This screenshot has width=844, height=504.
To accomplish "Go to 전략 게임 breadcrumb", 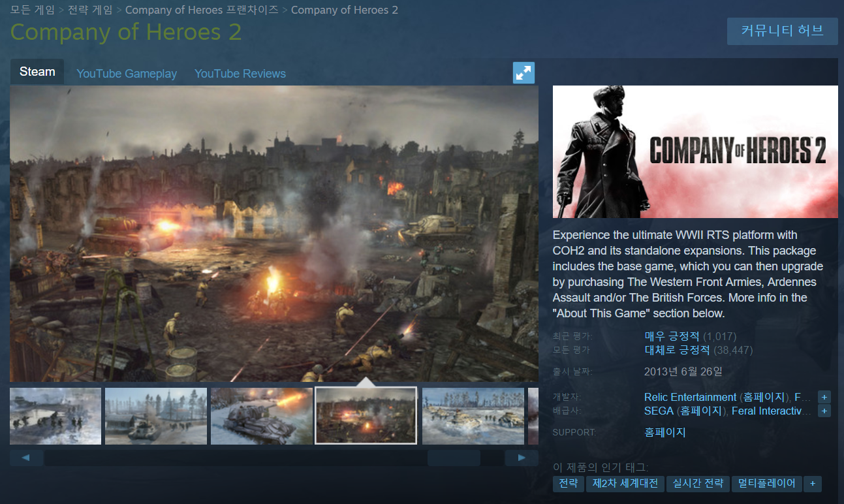I will pyautogui.click(x=90, y=10).
